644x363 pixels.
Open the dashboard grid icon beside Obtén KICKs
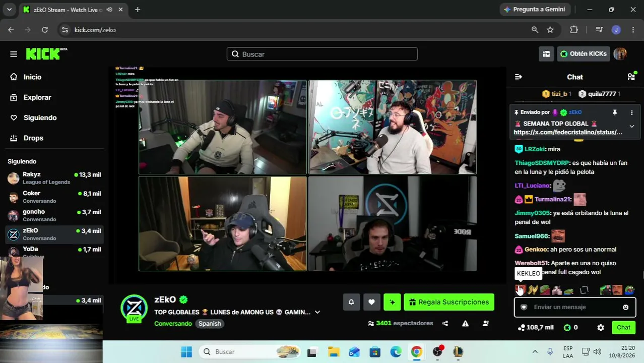546,54
